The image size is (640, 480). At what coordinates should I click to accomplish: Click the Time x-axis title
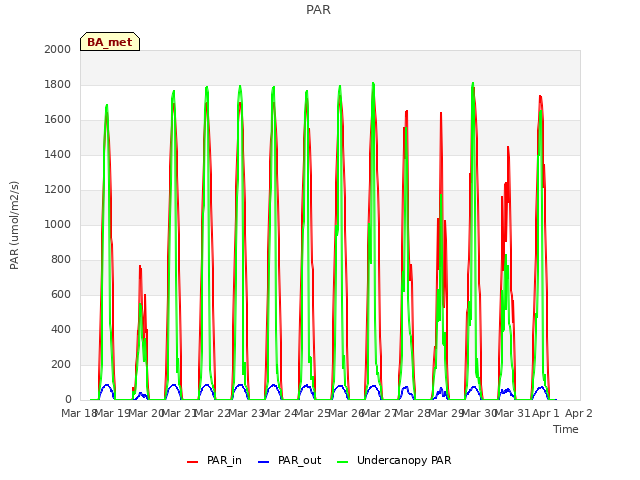click(x=566, y=429)
